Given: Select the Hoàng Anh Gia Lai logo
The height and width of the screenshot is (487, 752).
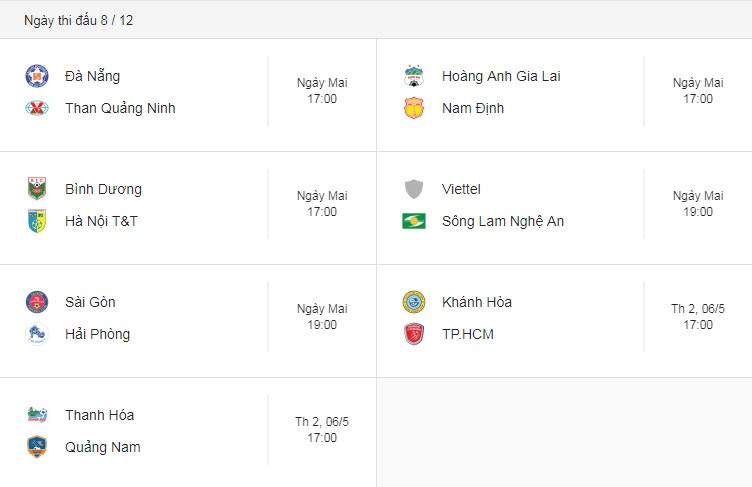Looking at the screenshot, I should [413, 76].
